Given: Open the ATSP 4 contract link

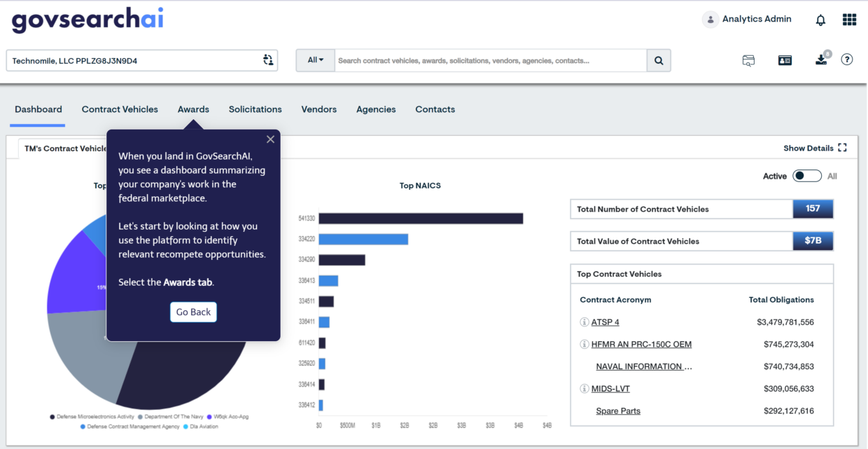Looking at the screenshot, I should [605, 322].
